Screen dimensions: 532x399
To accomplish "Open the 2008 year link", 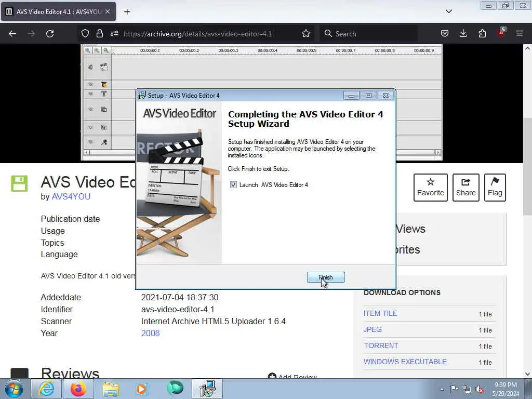I will point(150,333).
